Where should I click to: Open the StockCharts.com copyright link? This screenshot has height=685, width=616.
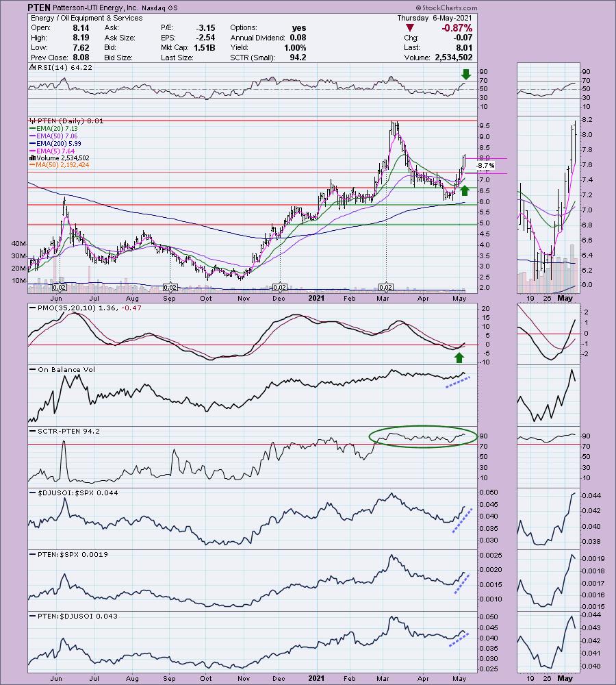(x=446, y=8)
